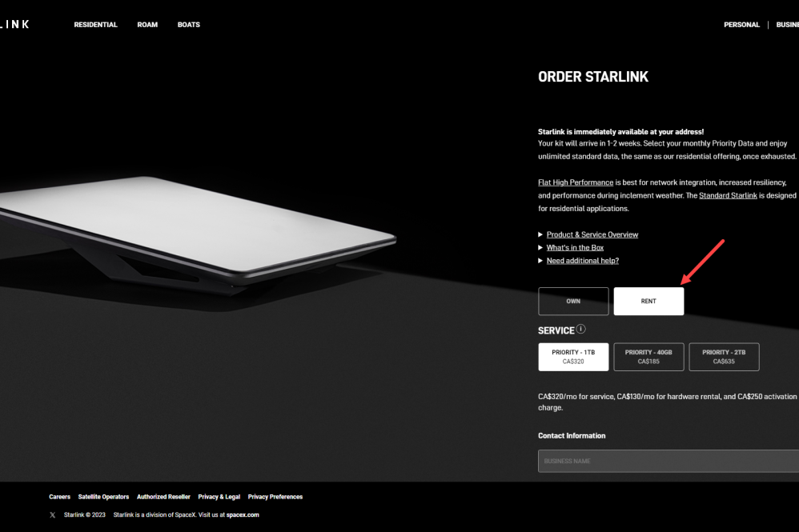Visit spacex.com link in footer
Image resolution: width=799 pixels, height=532 pixels.
(243, 515)
